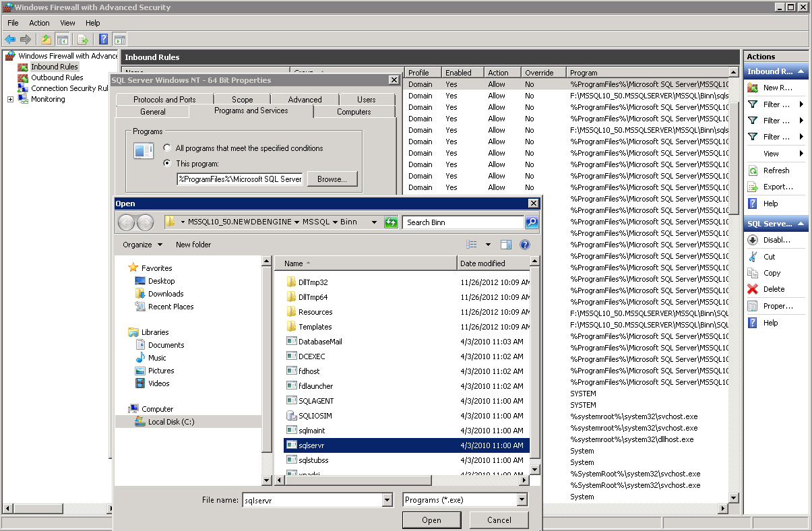Select Downloads under Favorites
The image size is (812, 531).
click(x=166, y=294)
